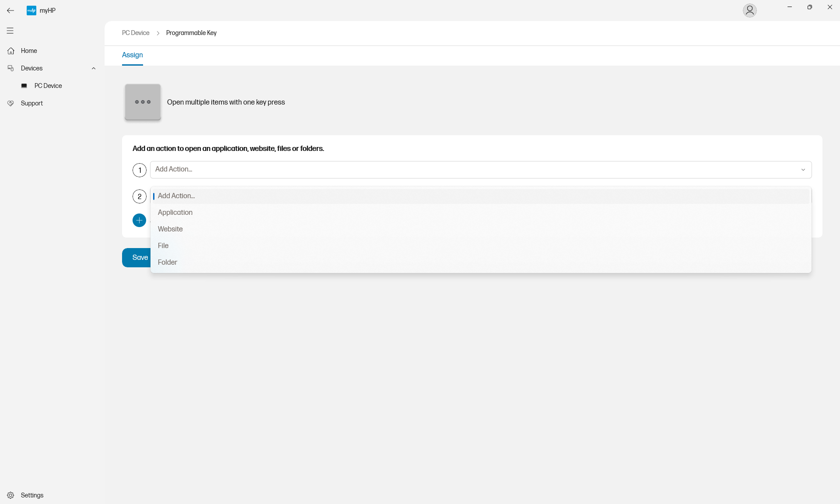
Task: Open Settings gear at bottom
Action: (x=11, y=495)
